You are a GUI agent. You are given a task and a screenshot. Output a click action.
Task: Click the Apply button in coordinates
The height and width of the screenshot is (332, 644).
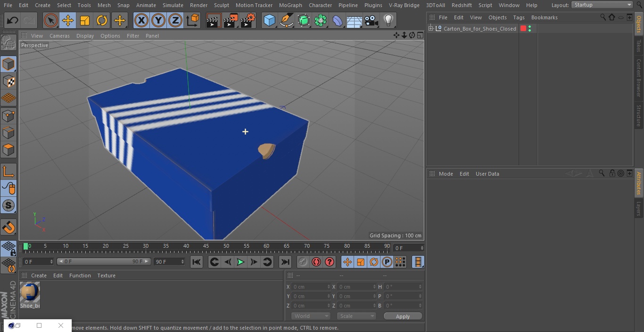pos(403,316)
